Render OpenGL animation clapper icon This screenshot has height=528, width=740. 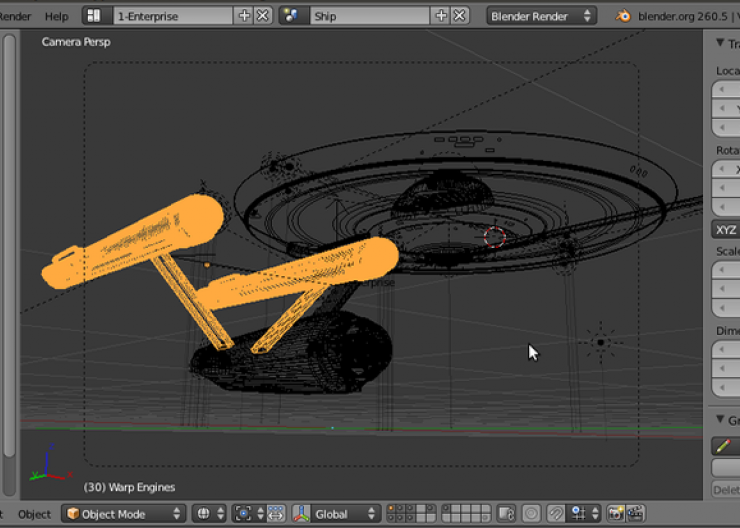(x=636, y=514)
